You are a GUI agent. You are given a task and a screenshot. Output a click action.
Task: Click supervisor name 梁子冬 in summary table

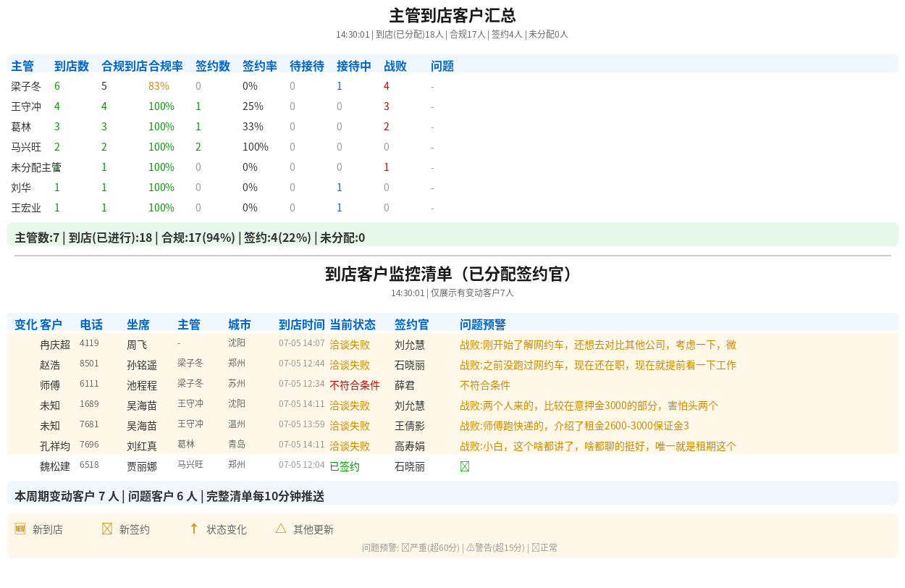coord(26,86)
